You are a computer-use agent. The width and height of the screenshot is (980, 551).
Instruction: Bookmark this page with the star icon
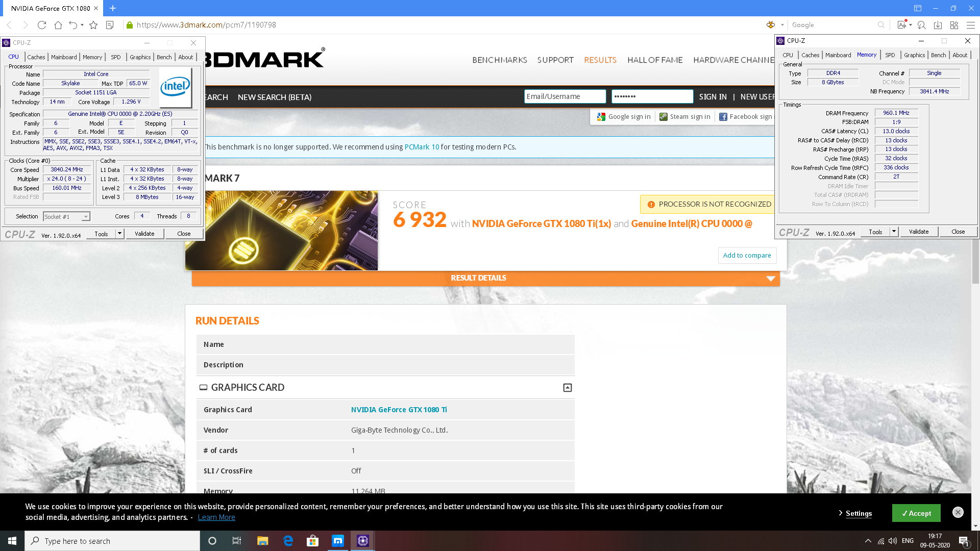93,25
